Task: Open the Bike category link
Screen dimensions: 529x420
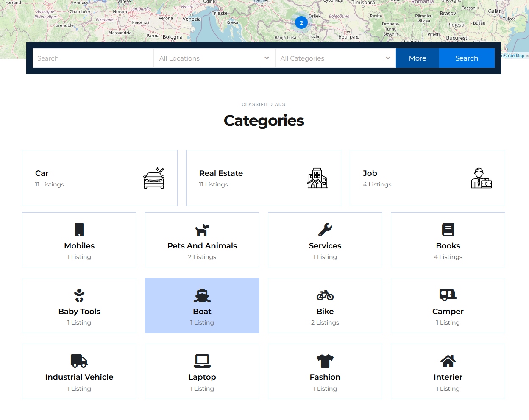Action: [325, 312]
